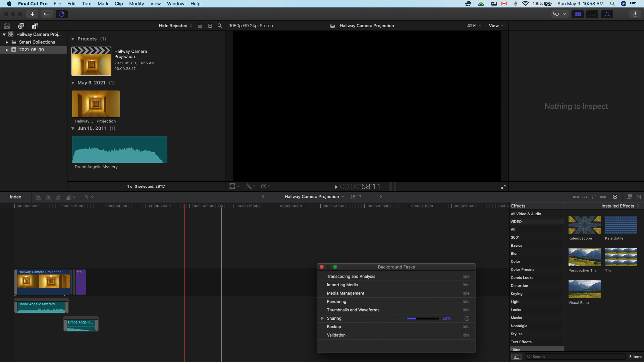Screen dimensions: 644x362
Task: Show the Photos and Audio sidebar
Action: click(21, 26)
